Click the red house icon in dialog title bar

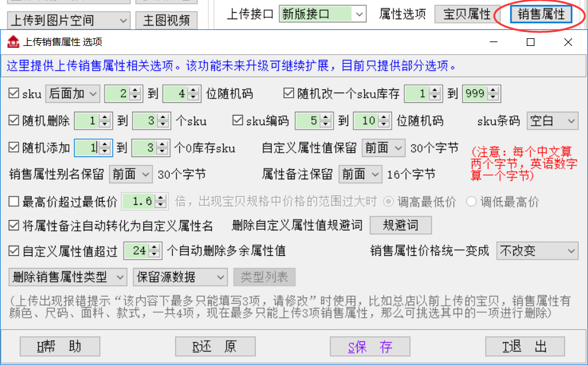[13, 42]
